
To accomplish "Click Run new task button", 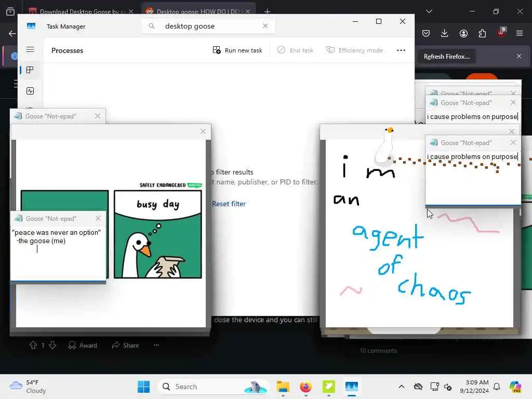I will tap(237, 50).
